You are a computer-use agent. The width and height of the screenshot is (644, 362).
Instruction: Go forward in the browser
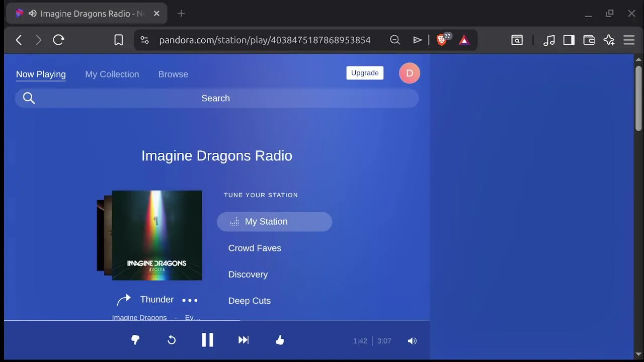click(39, 40)
